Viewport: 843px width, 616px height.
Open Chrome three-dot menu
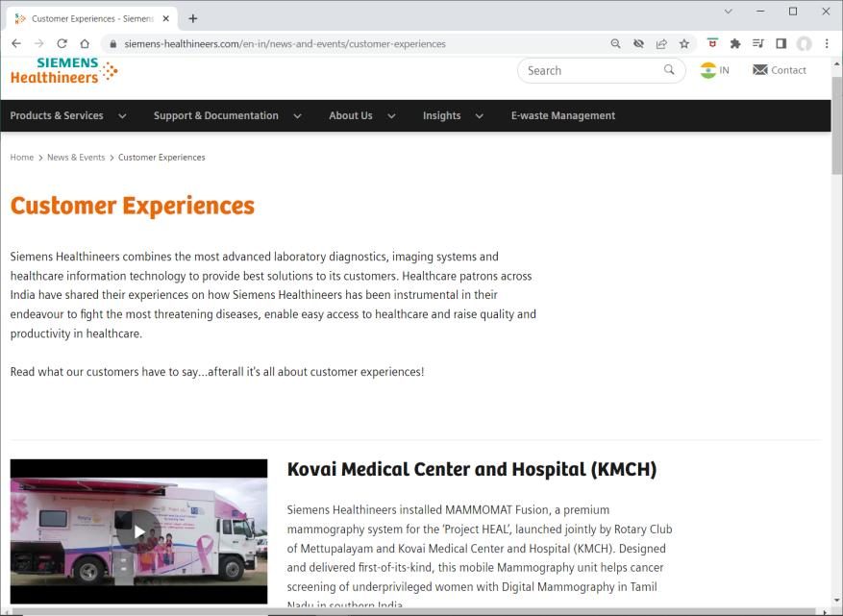(x=827, y=43)
